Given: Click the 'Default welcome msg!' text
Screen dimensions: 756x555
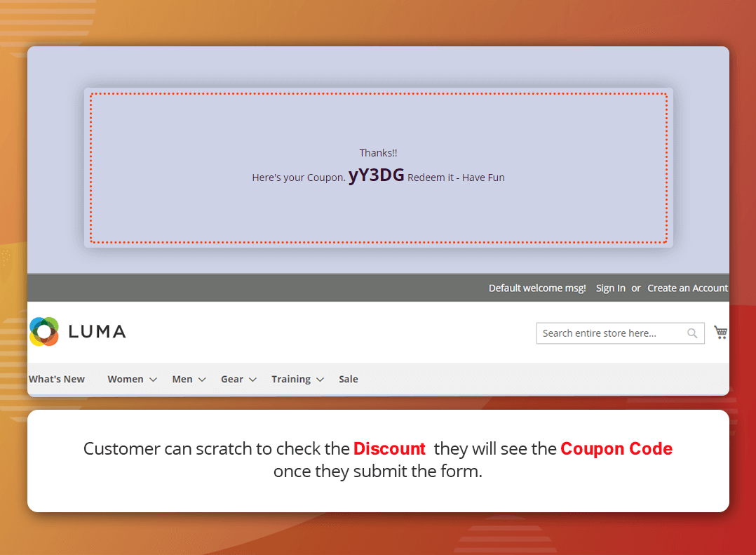Looking at the screenshot, I should coord(537,288).
